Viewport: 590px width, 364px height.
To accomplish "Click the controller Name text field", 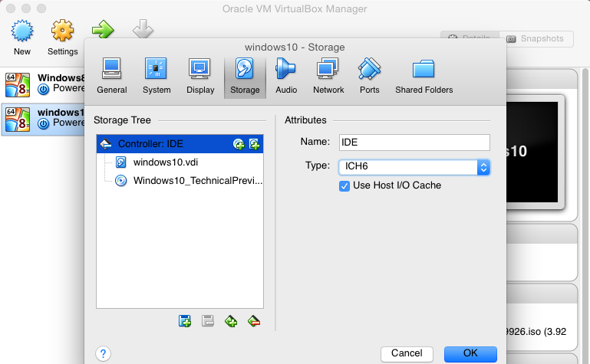I will click(x=414, y=143).
